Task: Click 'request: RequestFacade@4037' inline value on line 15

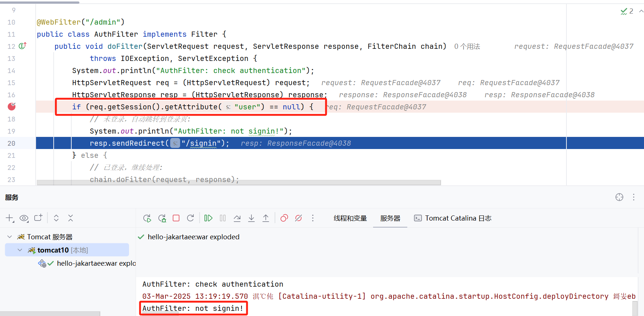Action: [381, 83]
